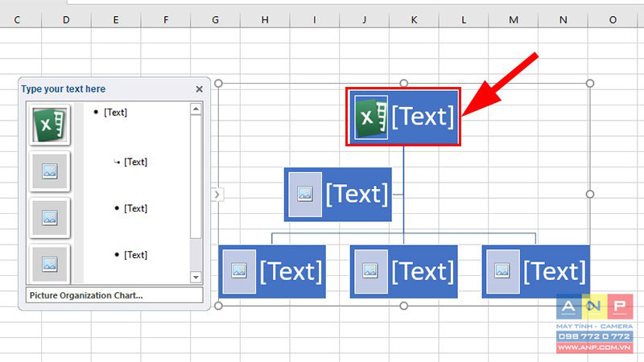Click picture icon in bottom-left chart box
Screen dimensions: 644x362
click(x=239, y=271)
